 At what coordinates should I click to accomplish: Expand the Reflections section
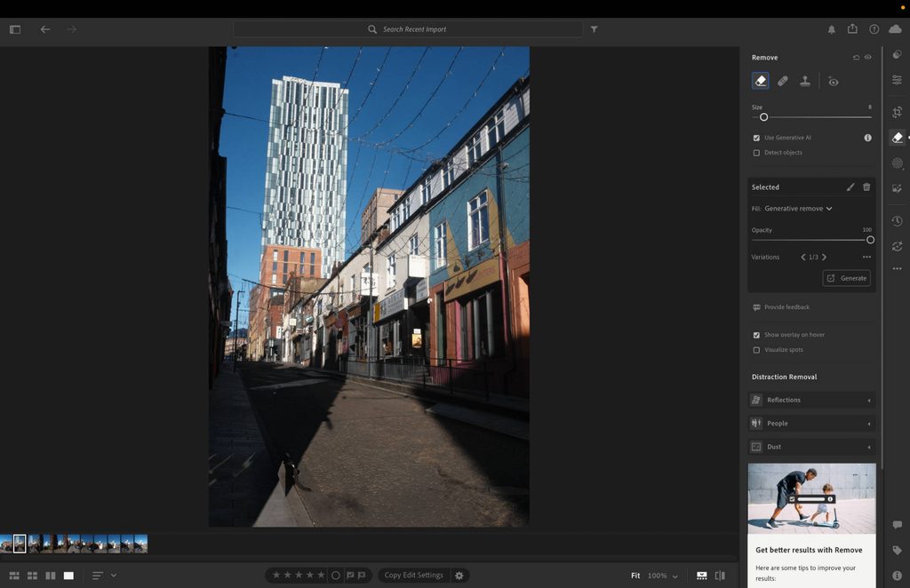pyautogui.click(x=812, y=400)
